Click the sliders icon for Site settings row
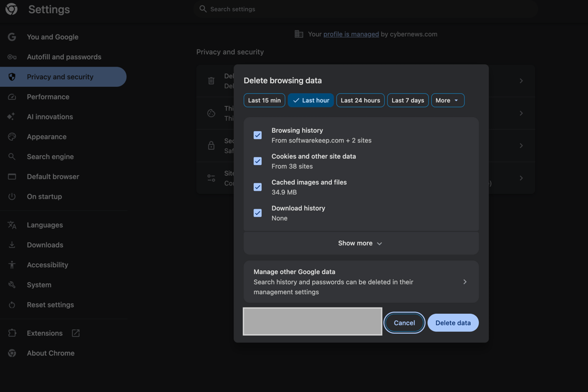Viewport: 588px width, 392px height. [x=211, y=178]
